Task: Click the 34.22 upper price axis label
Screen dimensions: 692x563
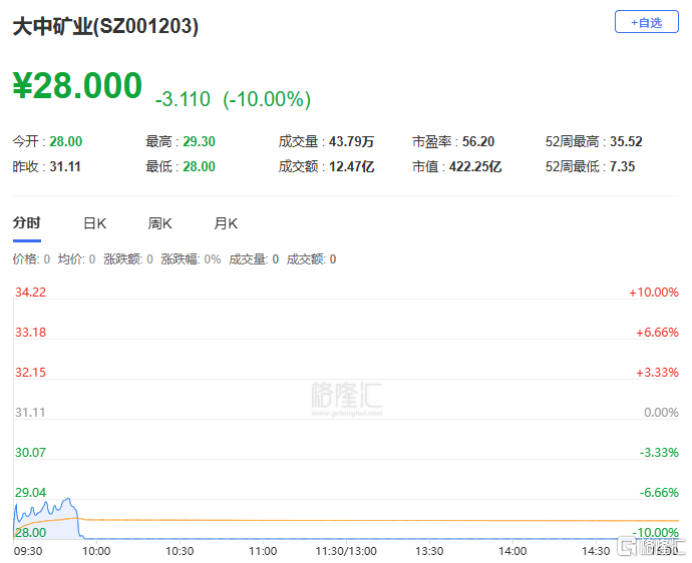Action: [x=31, y=292]
